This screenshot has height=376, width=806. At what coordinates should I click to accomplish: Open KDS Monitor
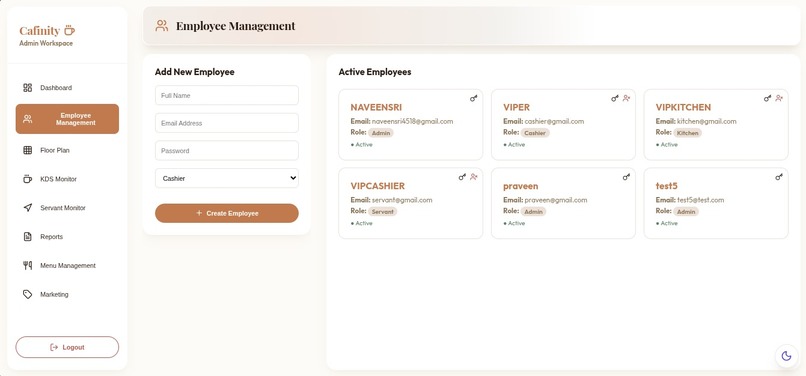pyautogui.click(x=67, y=179)
